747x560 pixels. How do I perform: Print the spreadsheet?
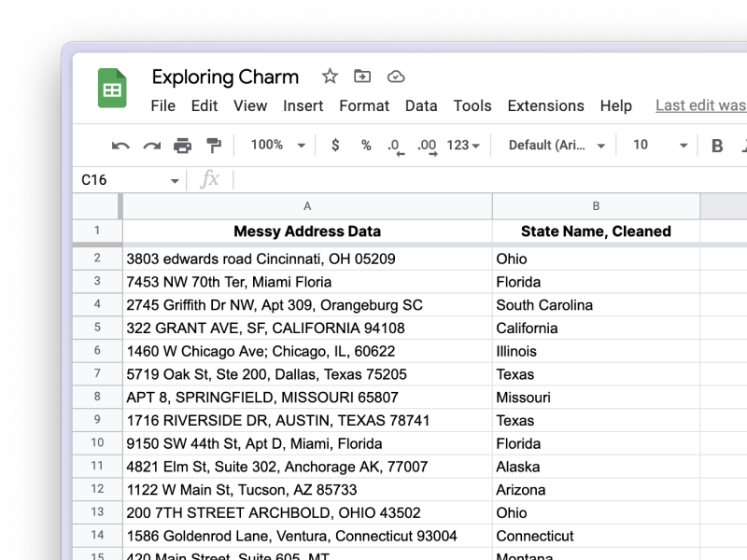(x=183, y=146)
